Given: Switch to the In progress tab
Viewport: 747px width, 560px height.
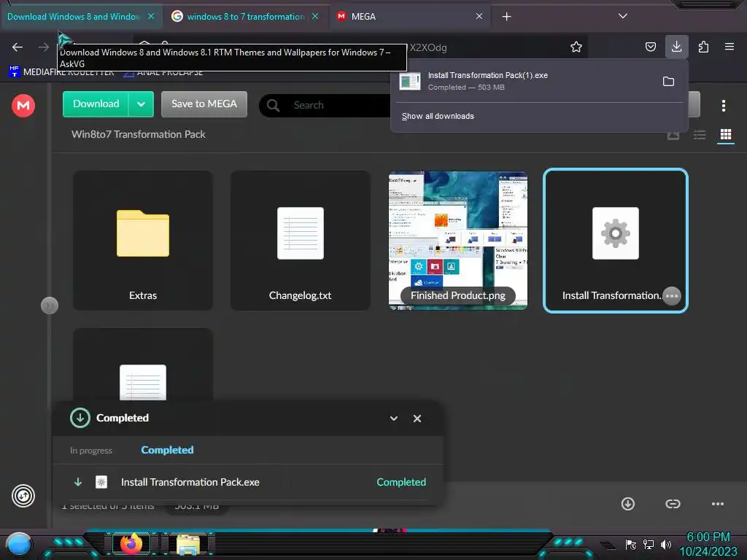Looking at the screenshot, I should click(91, 451).
